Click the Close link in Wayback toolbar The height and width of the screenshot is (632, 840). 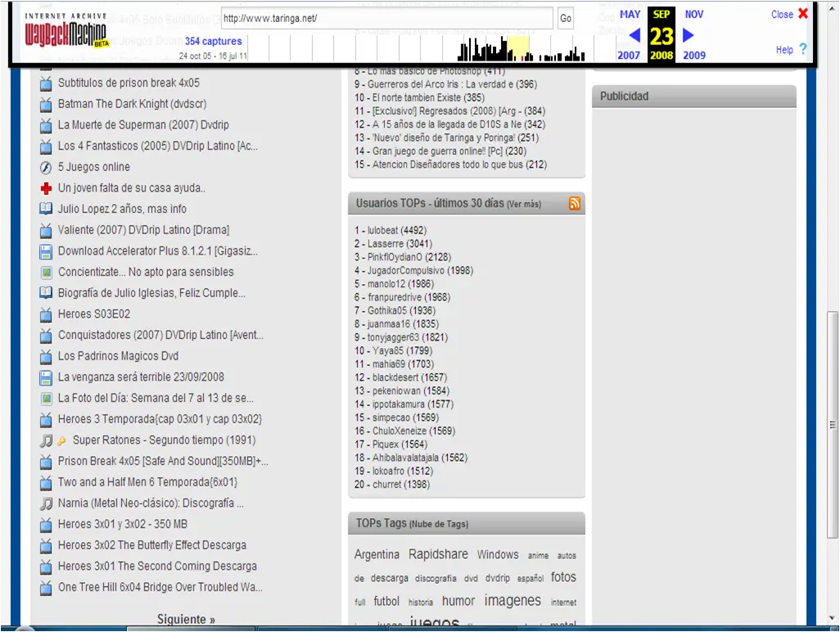pyautogui.click(x=782, y=15)
